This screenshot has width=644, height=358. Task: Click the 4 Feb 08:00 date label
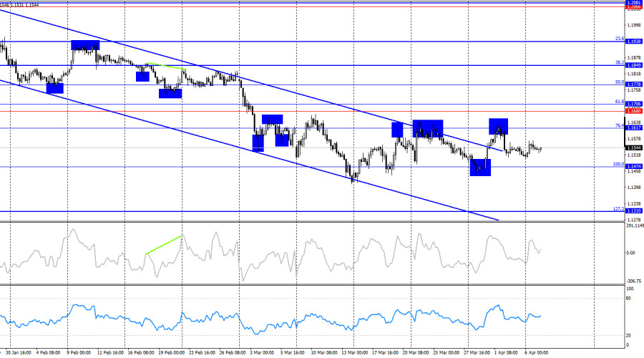pos(48,353)
